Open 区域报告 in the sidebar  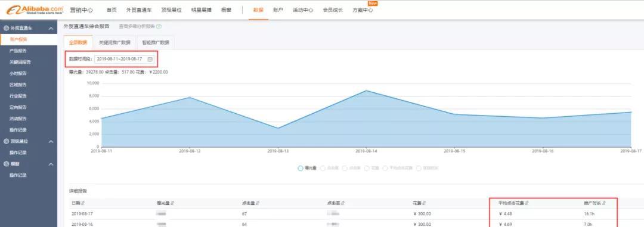click(18, 85)
